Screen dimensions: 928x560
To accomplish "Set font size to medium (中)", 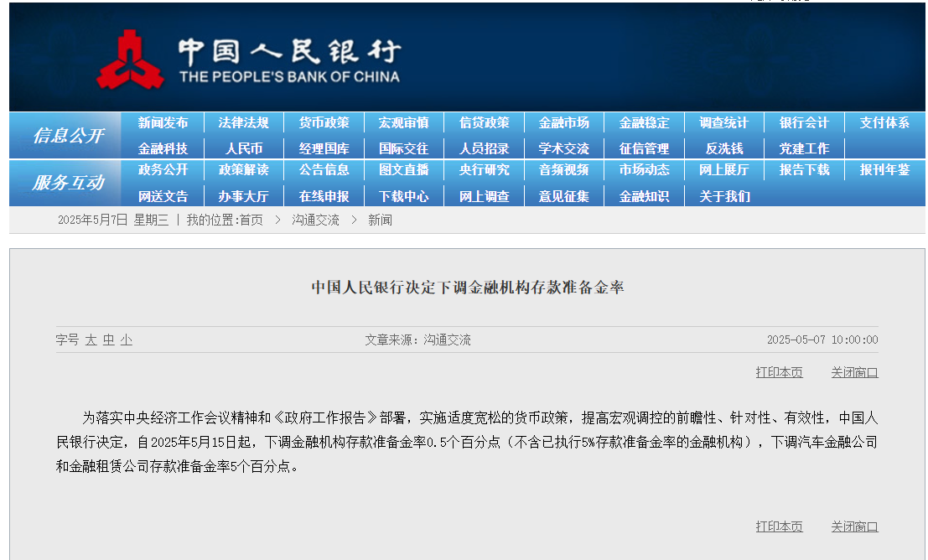I will coord(108,340).
